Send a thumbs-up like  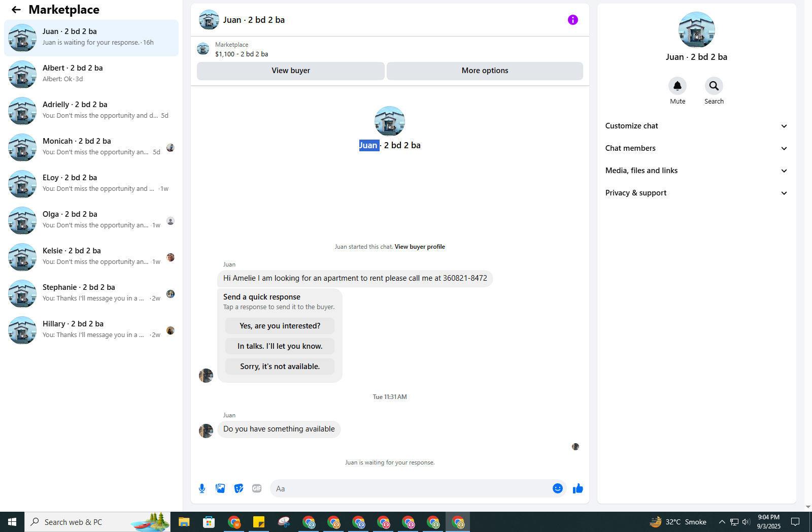click(x=578, y=488)
